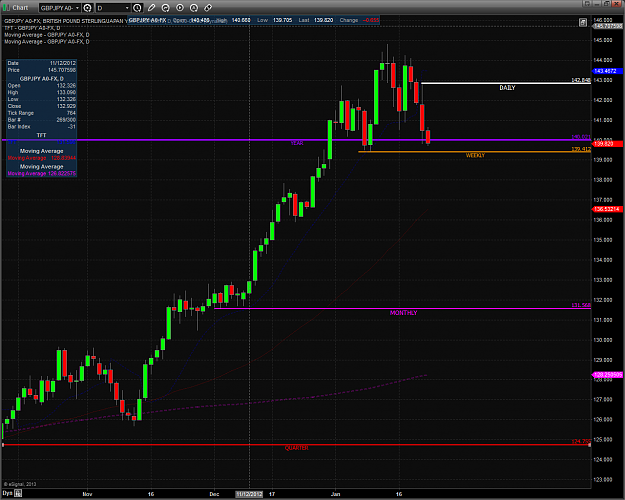The height and width of the screenshot is (500, 625).
Task: Click the clock time template icon
Action: click(137, 8)
